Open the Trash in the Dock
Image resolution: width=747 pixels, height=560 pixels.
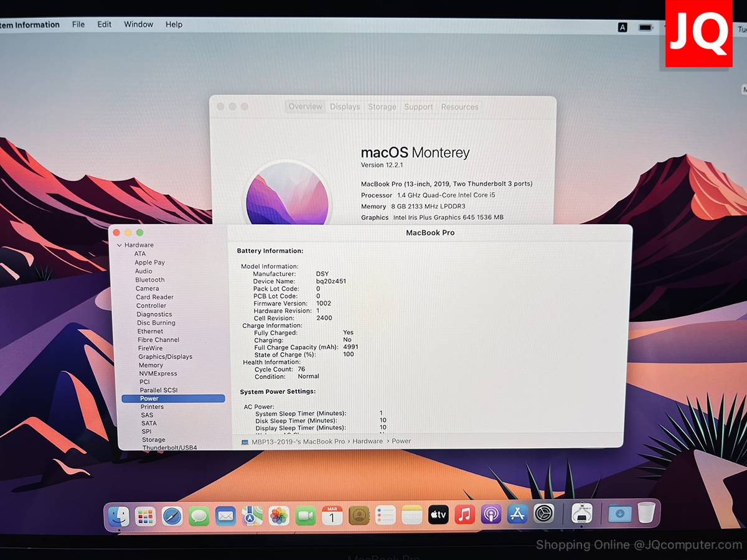(647, 513)
